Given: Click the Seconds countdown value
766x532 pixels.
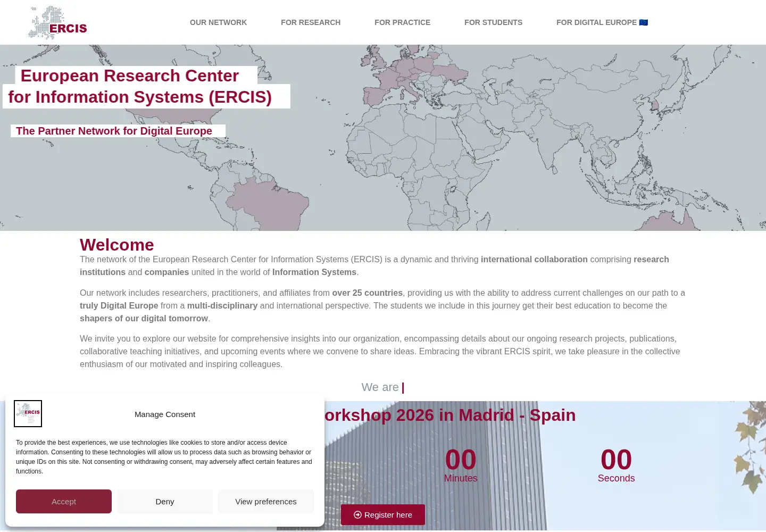Looking at the screenshot, I should click(616, 460).
